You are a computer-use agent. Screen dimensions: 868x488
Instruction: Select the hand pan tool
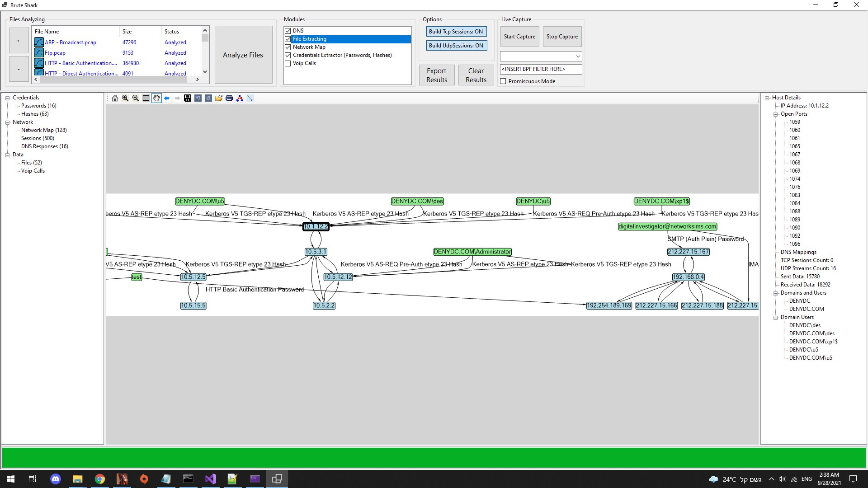tap(156, 98)
